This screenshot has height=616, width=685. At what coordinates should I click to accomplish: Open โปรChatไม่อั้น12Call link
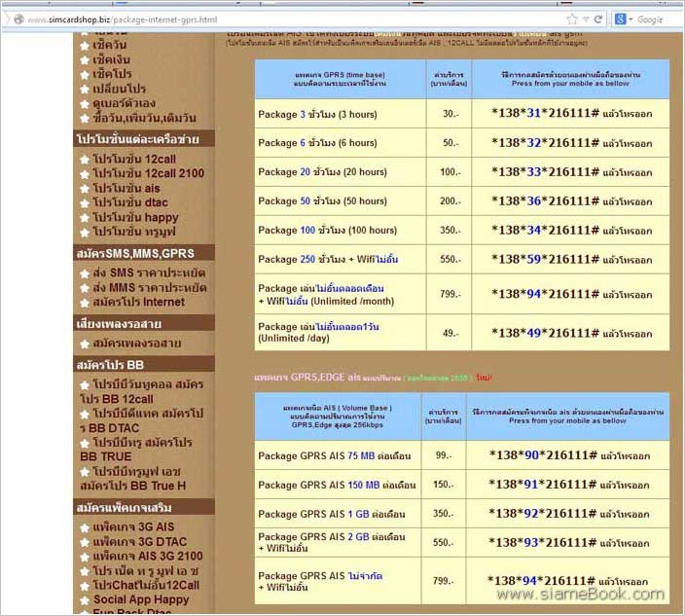(146, 586)
